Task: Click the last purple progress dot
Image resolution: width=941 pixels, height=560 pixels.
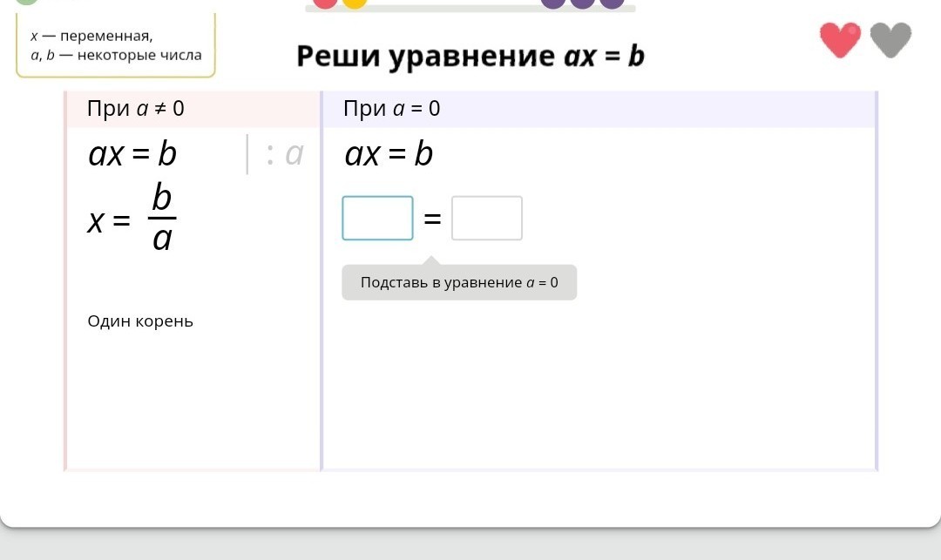Action: tap(612, 3)
